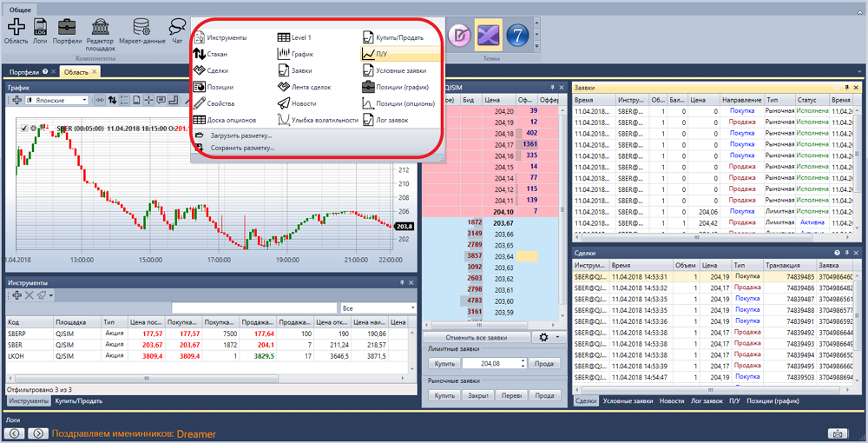This screenshot has height=443, width=868.
Task: Select the highlighted П/У component
Action: [x=400, y=54]
